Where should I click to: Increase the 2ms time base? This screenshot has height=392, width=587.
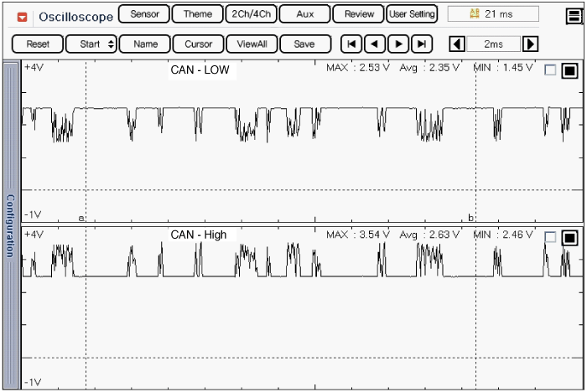coord(530,44)
